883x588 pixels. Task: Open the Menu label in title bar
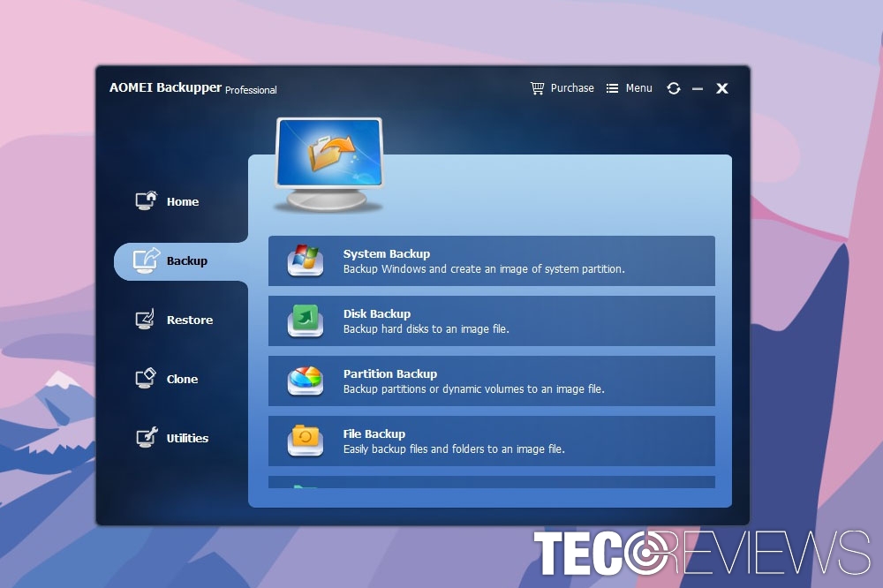click(x=638, y=88)
